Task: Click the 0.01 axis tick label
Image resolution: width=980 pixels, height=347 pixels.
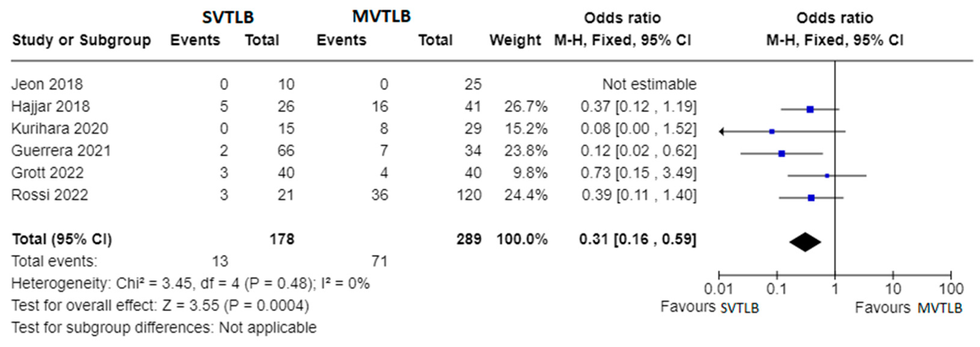Action: click(x=718, y=290)
